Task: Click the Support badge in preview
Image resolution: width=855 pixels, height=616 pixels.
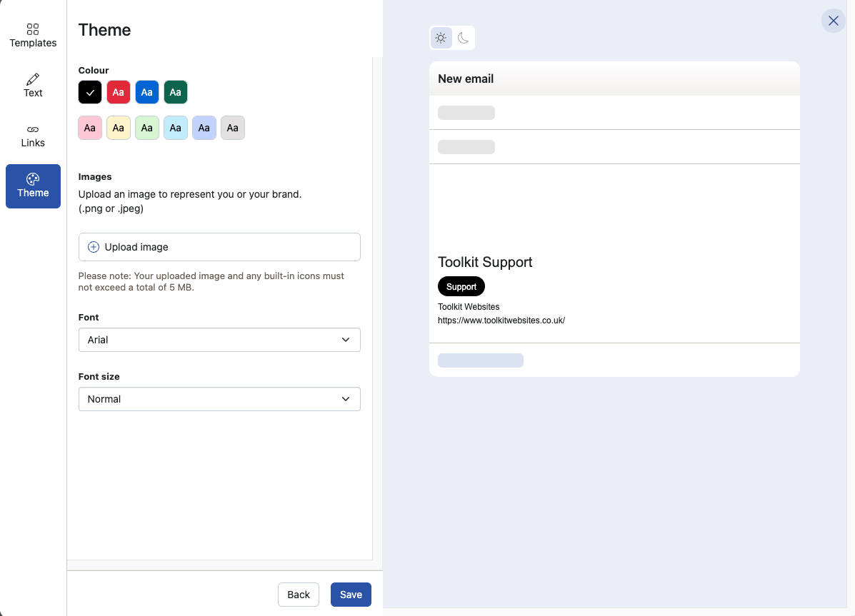Action: tap(461, 287)
